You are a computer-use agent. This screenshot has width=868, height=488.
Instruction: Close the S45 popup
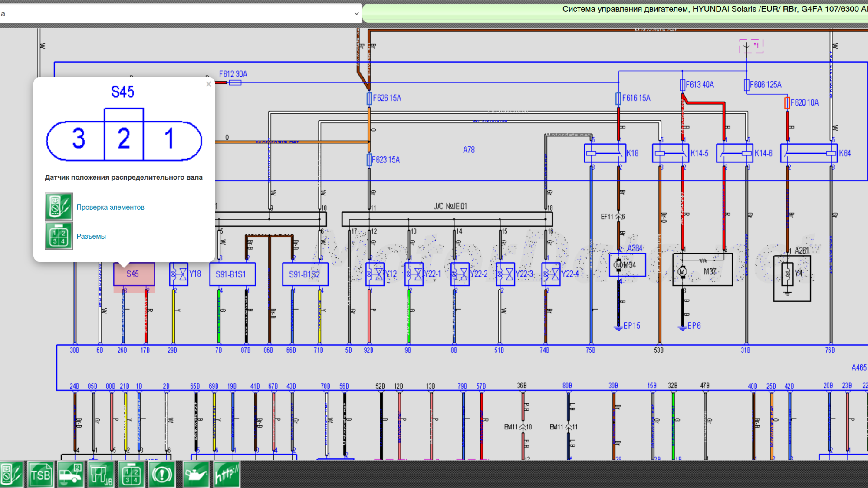coord(209,84)
